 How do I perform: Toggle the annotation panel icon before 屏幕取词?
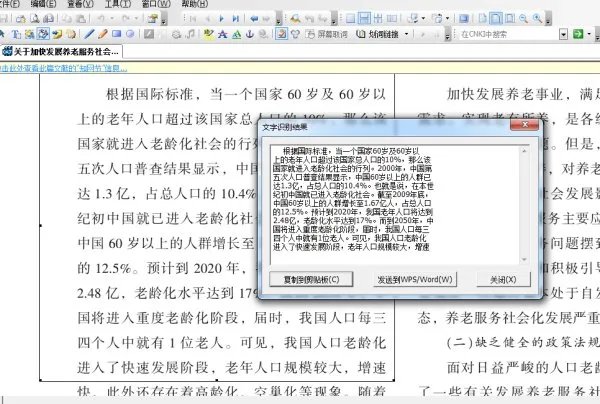tap(282, 34)
